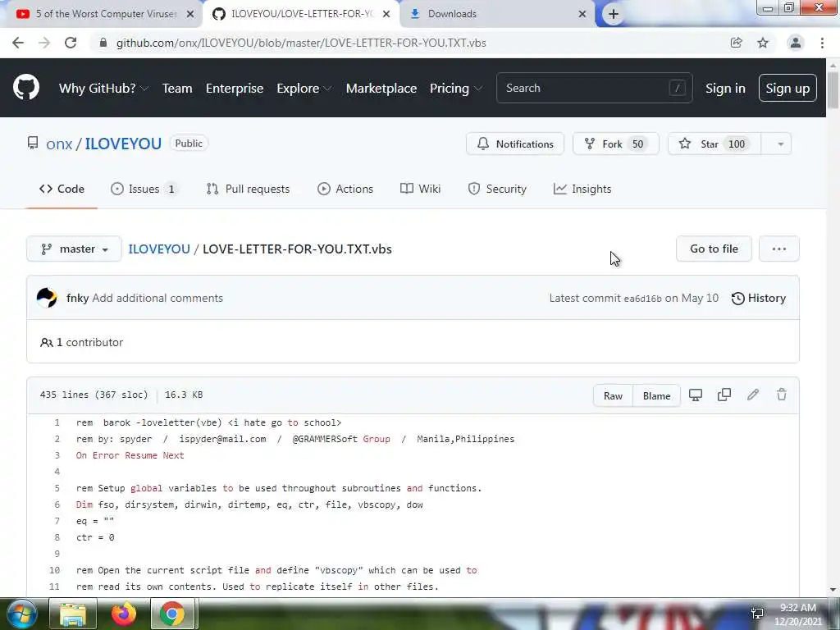Click the ILOVEYOU breadcrumb link
The width and height of the screenshot is (840, 630).
(159, 249)
